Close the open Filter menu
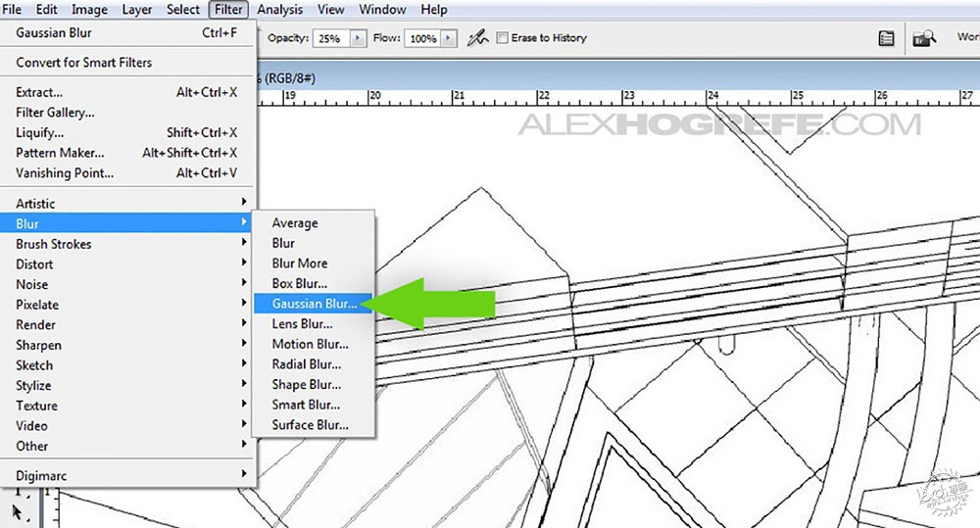Image resolution: width=980 pixels, height=528 pixels. coord(228,10)
